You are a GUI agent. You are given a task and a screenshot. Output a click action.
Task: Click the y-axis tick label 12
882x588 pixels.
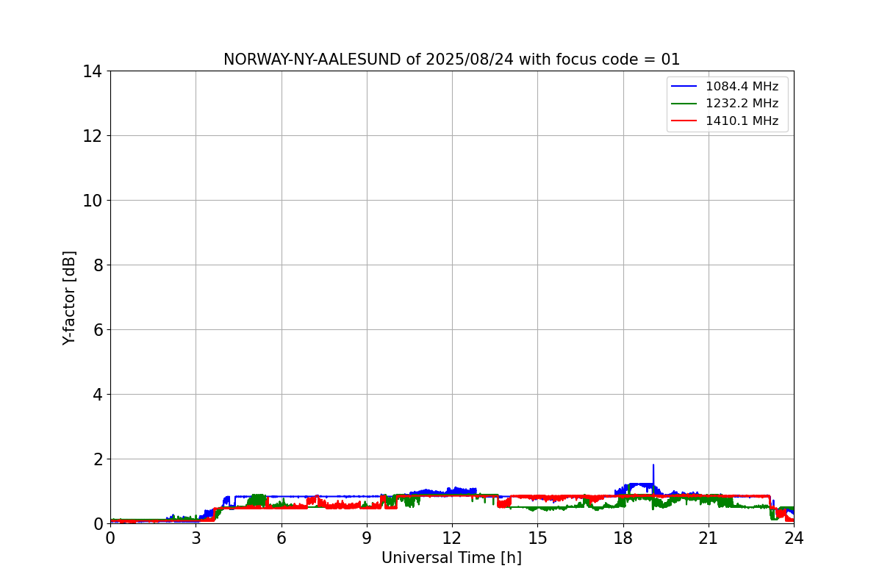pyautogui.click(x=93, y=136)
